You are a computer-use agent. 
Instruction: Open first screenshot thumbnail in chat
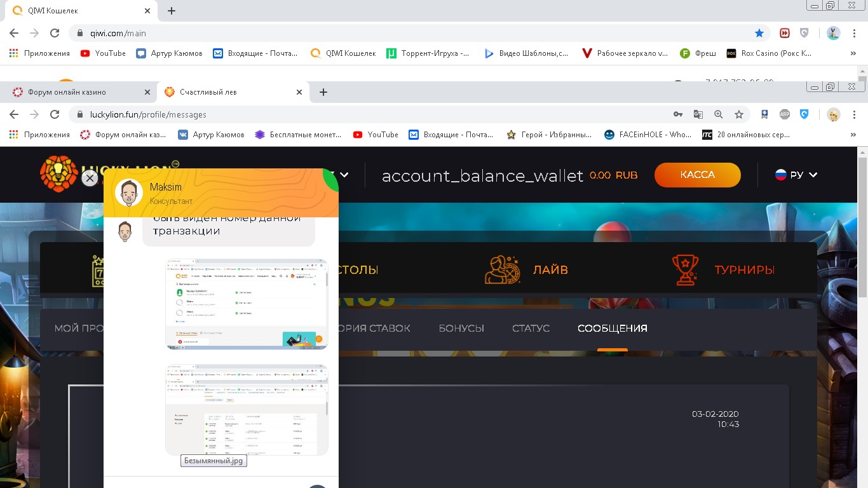tap(247, 304)
